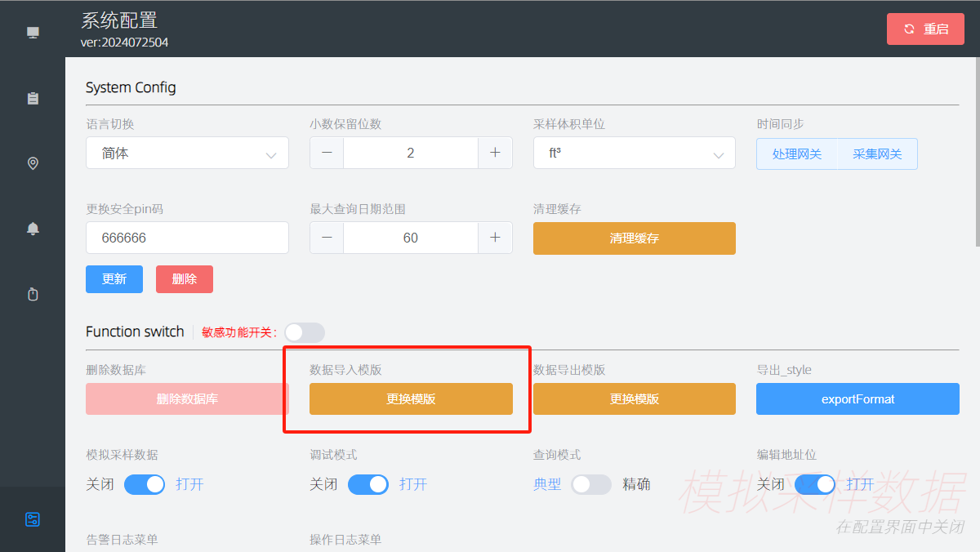Viewport: 980px width, 552px height.
Task: Click the plus icon beside max query range
Action: tap(496, 238)
